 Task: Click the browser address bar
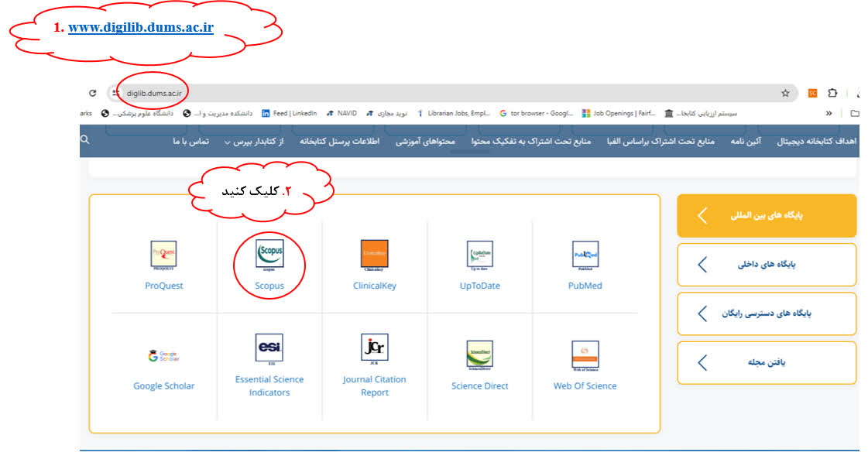click(465, 93)
